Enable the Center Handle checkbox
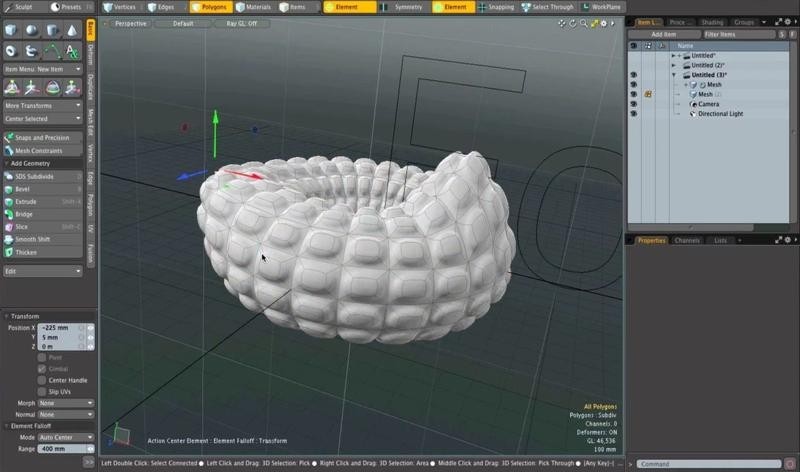 coord(41,380)
